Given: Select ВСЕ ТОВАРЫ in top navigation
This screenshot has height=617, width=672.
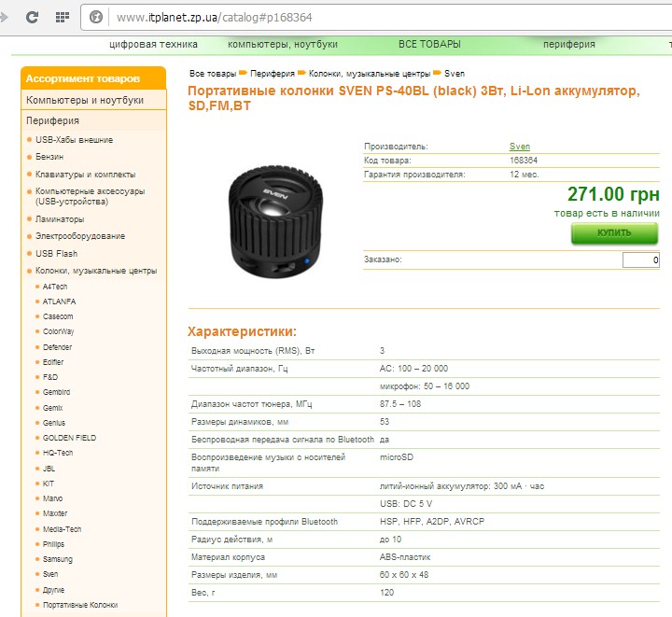Looking at the screenshot, I should 429,44.
